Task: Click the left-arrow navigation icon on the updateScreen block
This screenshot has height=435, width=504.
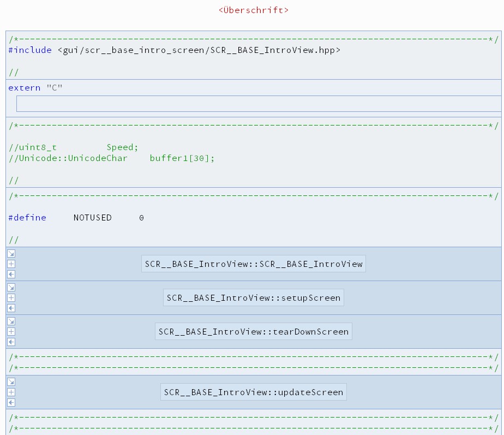Action: tap(11, 402)
